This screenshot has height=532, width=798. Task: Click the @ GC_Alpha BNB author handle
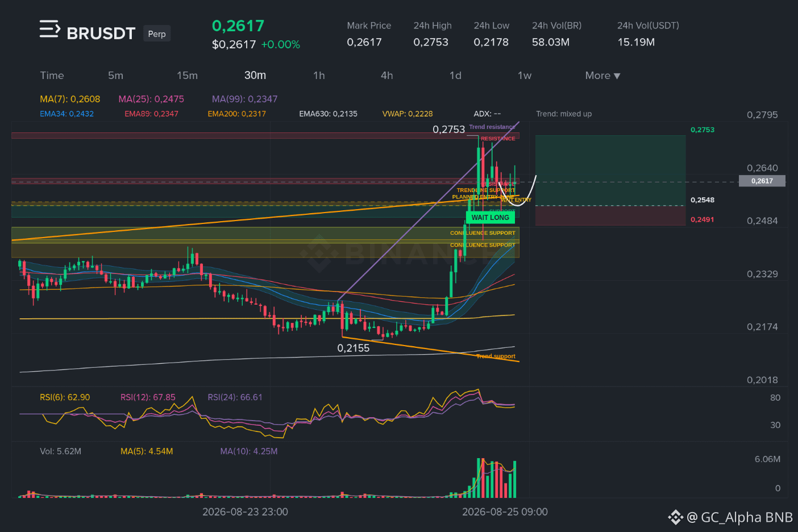point(739,517)
